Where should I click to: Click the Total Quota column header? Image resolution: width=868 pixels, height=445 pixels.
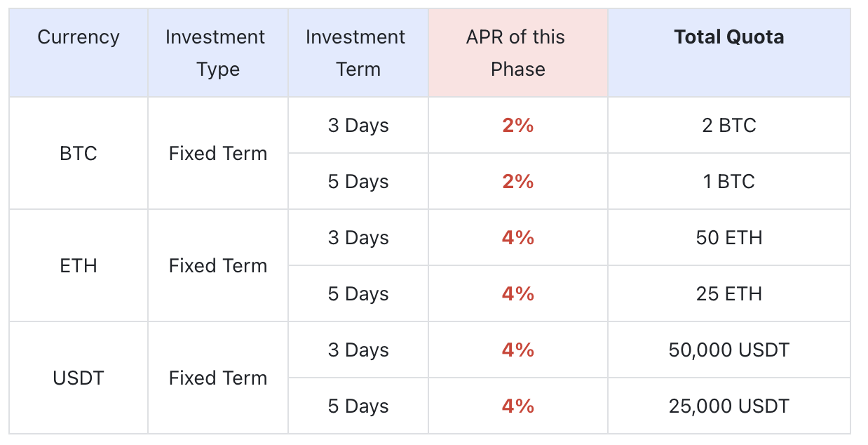[x=728, y=37]
